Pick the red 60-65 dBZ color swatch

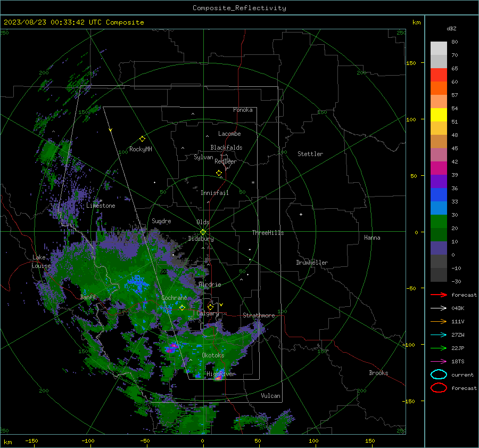click(x=439, y=75)
